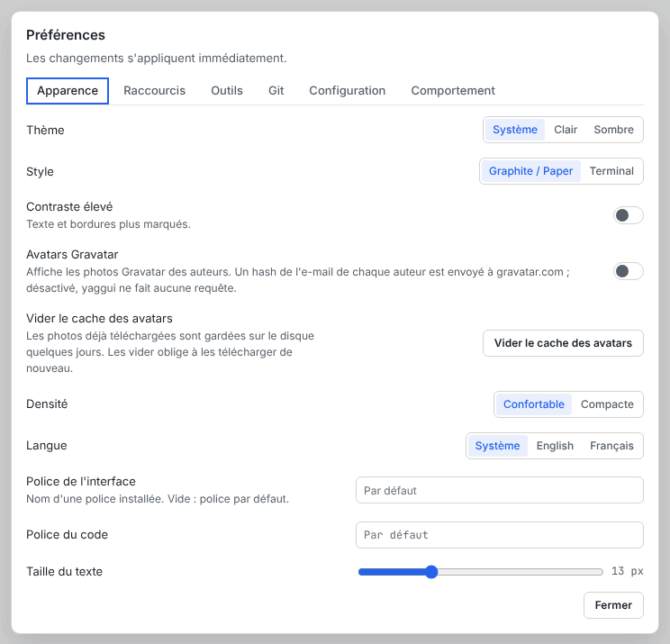
Task: Focus the Police de l'interface field
Action: [500, 490]
